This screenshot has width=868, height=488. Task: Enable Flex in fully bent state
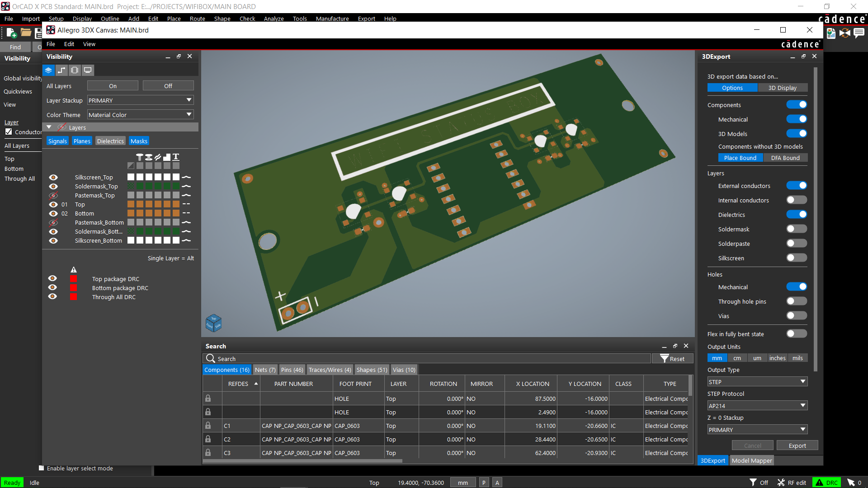click(797, 334)
